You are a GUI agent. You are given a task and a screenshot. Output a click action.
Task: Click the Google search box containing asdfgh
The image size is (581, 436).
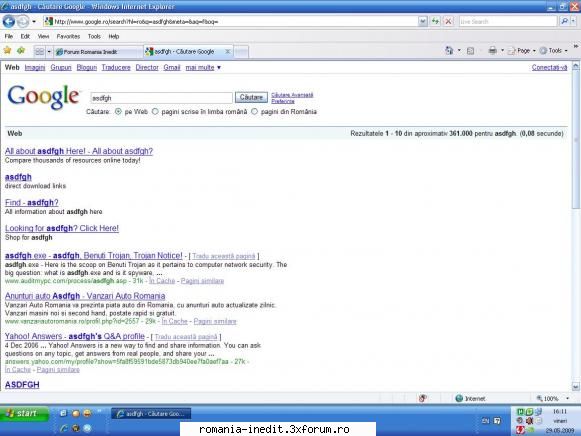coord(161,98)
